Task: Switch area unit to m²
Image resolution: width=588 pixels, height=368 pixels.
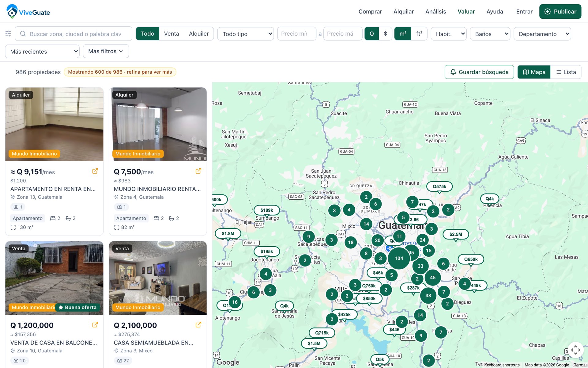Action: coord(403,34)
